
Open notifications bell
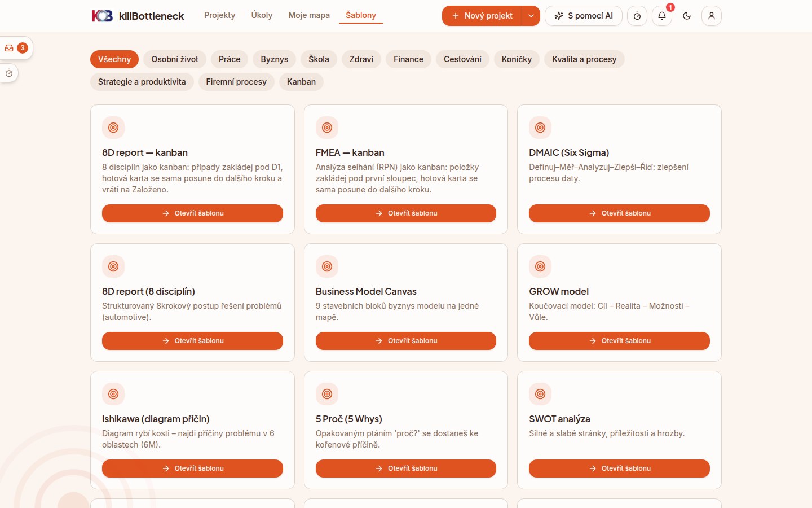pyautogui.click(x=662, y=16)
